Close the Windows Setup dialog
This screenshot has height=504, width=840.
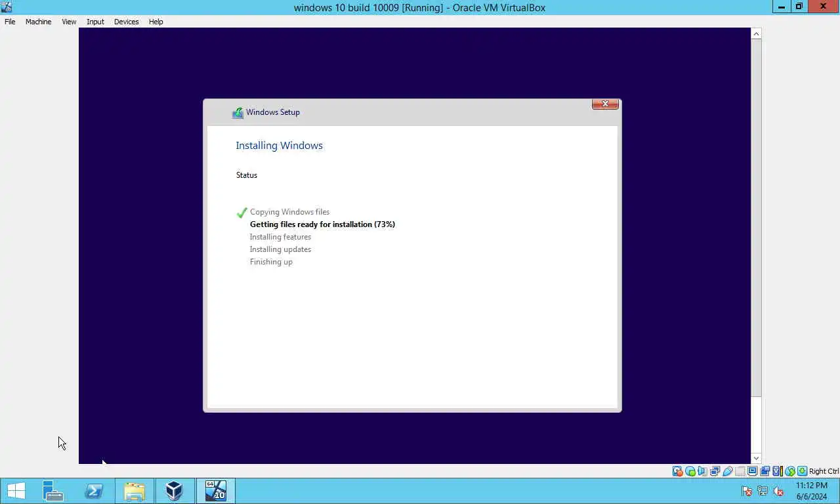605,104
